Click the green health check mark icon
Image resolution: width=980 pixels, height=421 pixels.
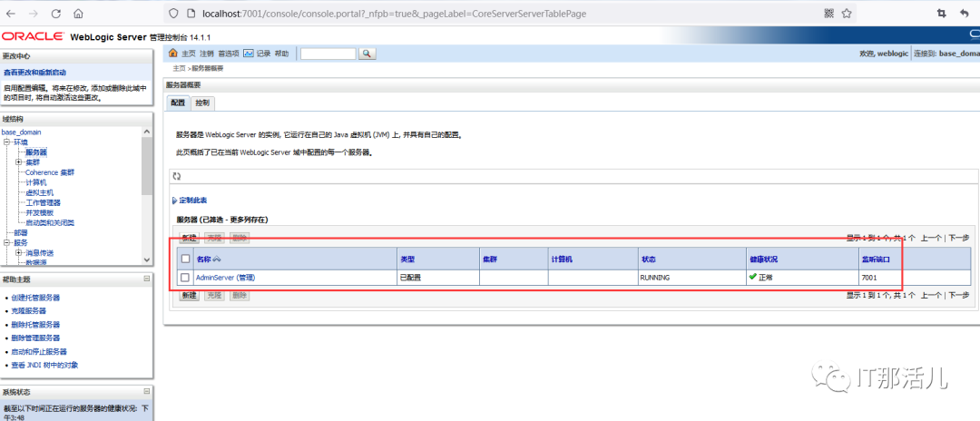pyautogui.click(x=752, y=277)
